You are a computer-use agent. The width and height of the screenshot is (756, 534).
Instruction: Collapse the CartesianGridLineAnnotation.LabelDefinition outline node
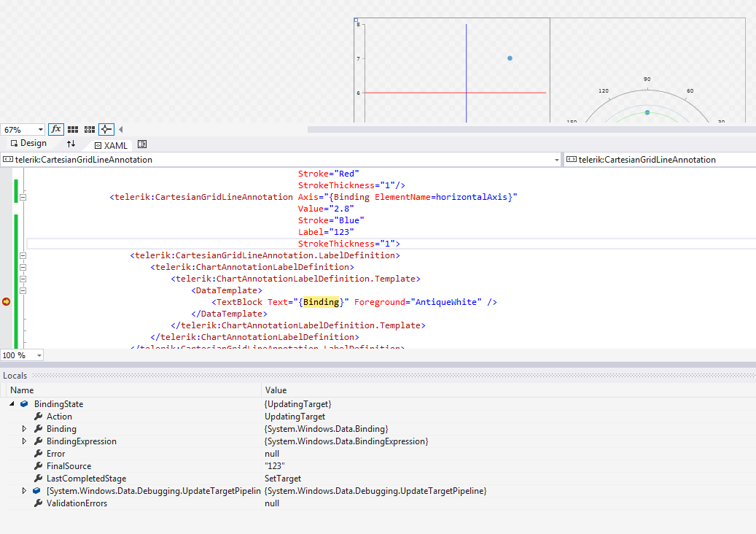point(23,255)
